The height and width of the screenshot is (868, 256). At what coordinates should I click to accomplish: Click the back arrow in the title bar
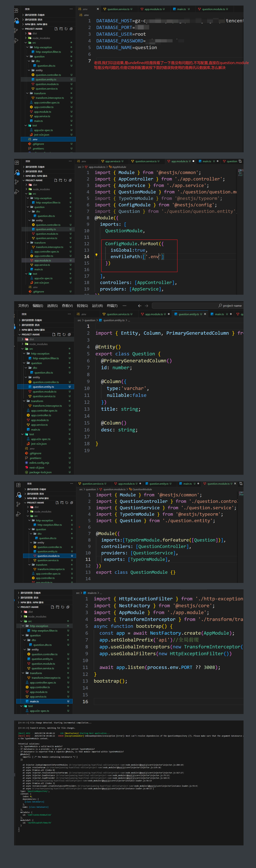click(x=140, y=306)
